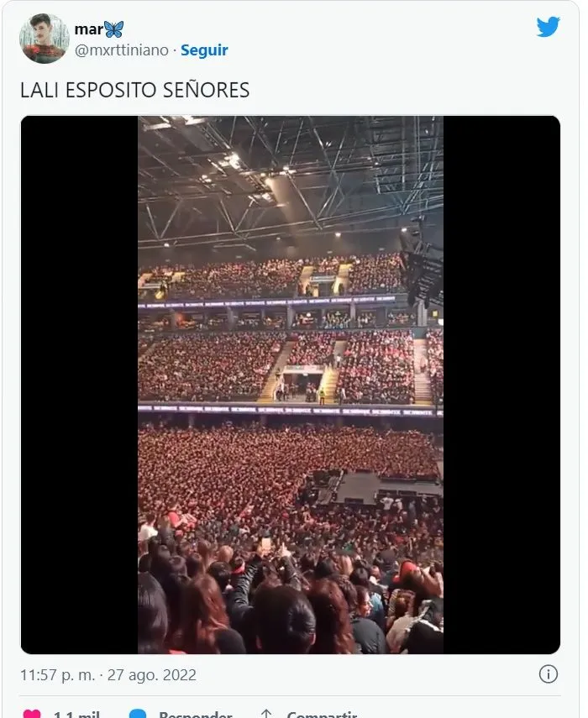Viewport: 588px width, 718px height.
Task: Follow the account via Seguir
Action: click(204, 50)
